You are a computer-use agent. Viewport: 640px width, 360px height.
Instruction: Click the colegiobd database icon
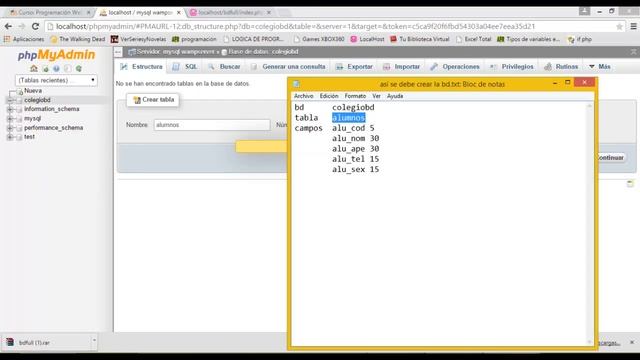coord(19,100)
